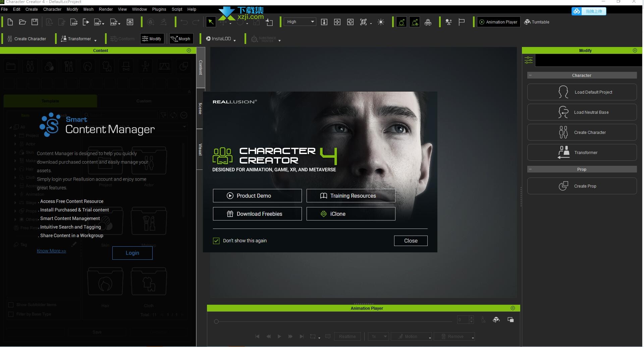
Task: Click the flag icon in toolbar
Action: pyautogui.click(x=462, y=22)
